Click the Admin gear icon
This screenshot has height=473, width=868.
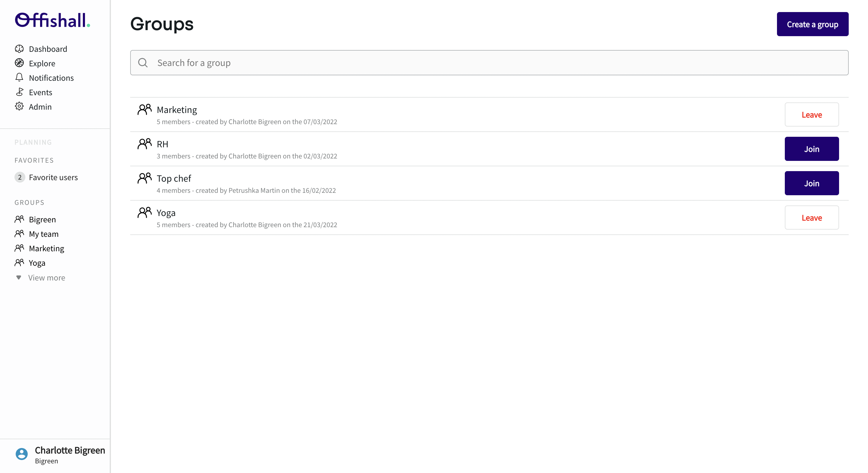19,106
